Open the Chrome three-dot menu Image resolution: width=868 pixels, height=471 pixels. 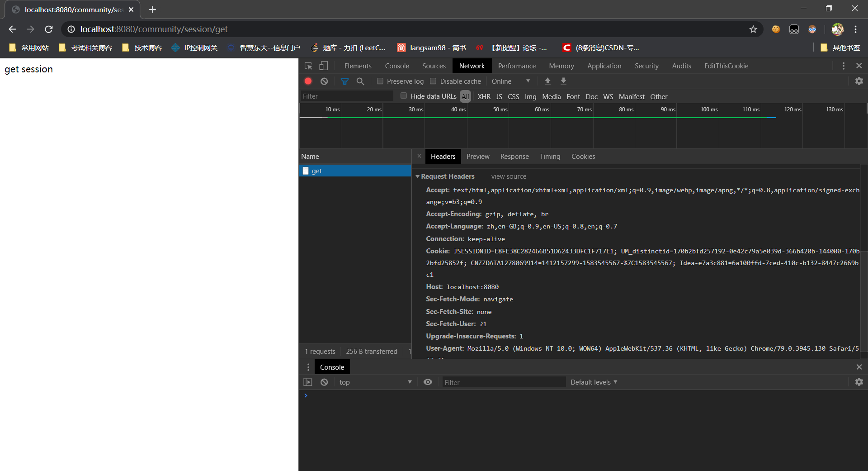pyautogui.click(x=855, y=29)
